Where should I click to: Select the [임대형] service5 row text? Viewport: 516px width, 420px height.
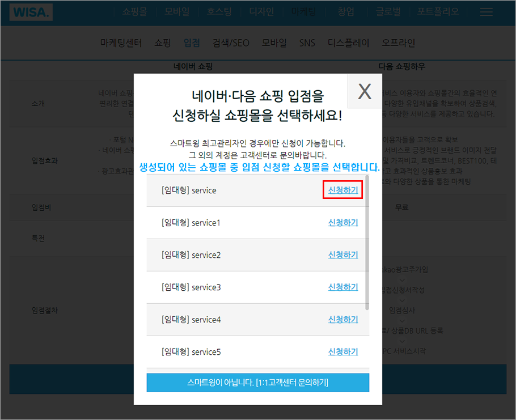point(191,351)
